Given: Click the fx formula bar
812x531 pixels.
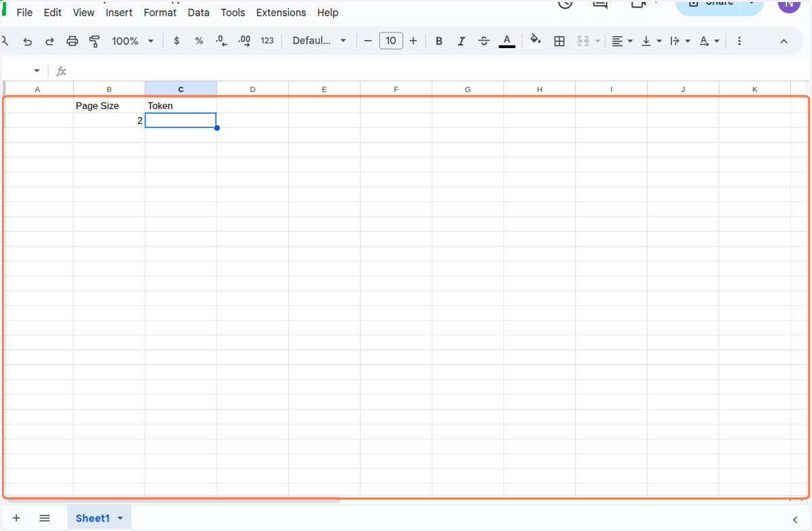Looking at the screenshot, I should pos(433,71).
